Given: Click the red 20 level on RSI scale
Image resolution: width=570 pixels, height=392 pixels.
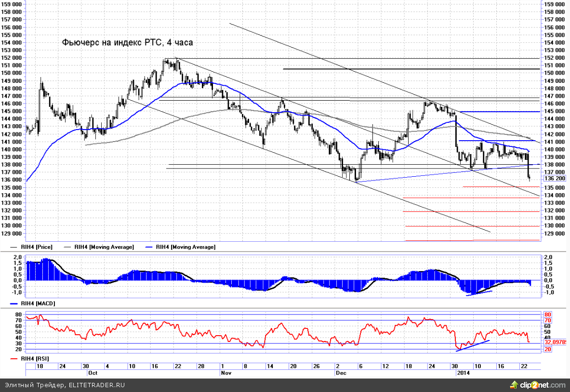Looking at the screenshot, I should [548, 349].
